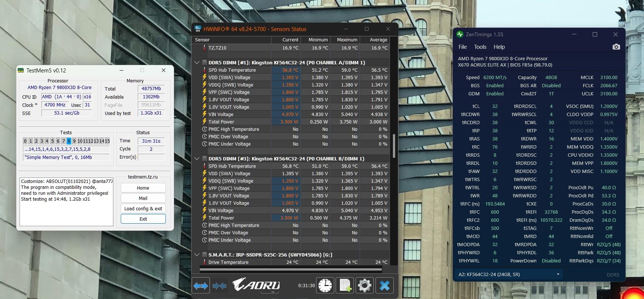The width and height of the screenshot is (644, 299).
Task: Collapse the DDR5 DIMM [#3] sensor group
Action: click(x=197, y=159)
